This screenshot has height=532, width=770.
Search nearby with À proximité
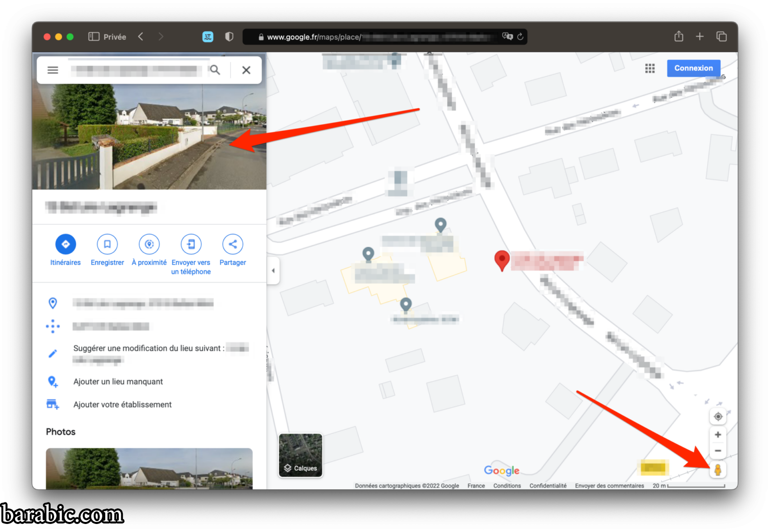[149, 250]
